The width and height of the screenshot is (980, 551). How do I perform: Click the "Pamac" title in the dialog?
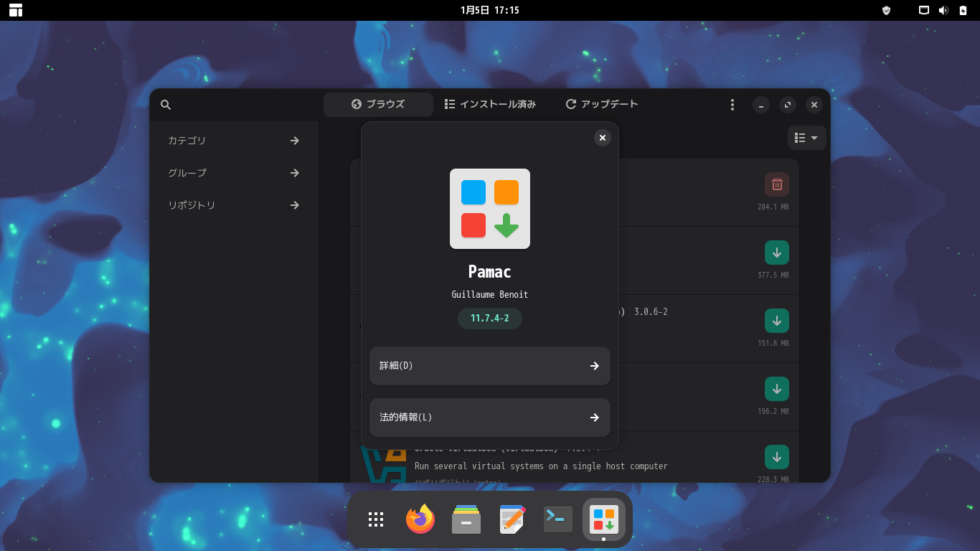point(490,272)
